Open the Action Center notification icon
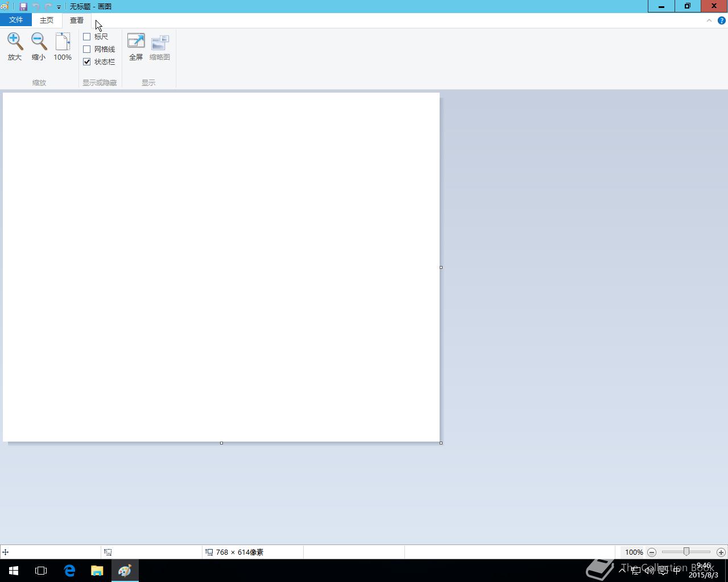The height and width of the screenshot is (582, 728). coord(663,571)
